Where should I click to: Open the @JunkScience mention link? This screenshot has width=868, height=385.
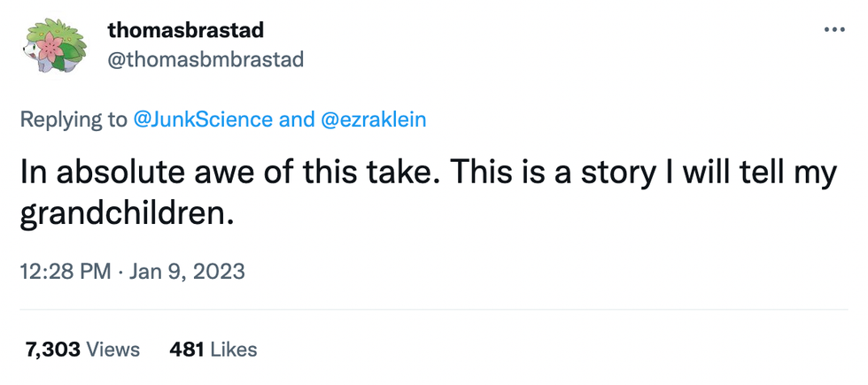point(202,119)
